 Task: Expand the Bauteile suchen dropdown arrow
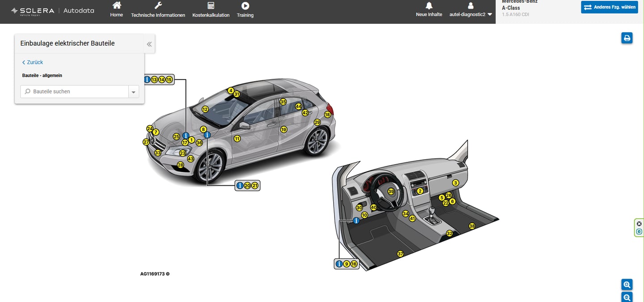click(x=134, y=91)
